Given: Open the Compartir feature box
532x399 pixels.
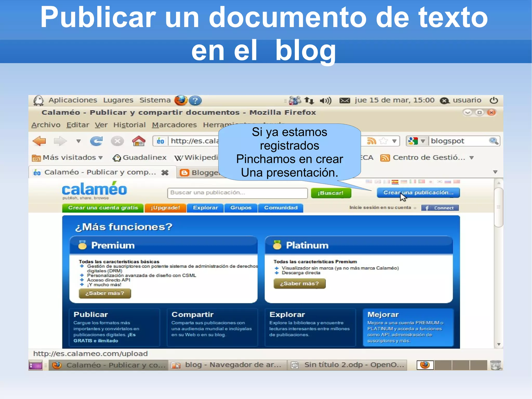Looking at the screenshot, I should 212,327.
